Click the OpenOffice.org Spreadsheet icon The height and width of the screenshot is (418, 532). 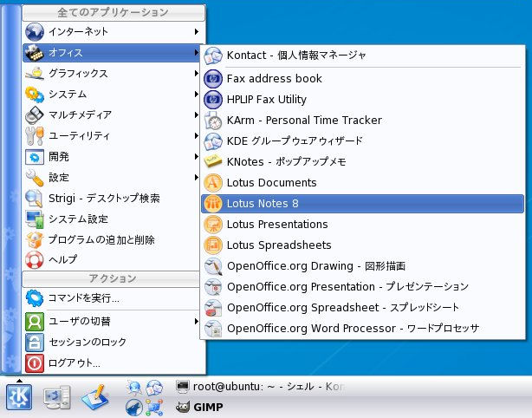tap(213, 308)
